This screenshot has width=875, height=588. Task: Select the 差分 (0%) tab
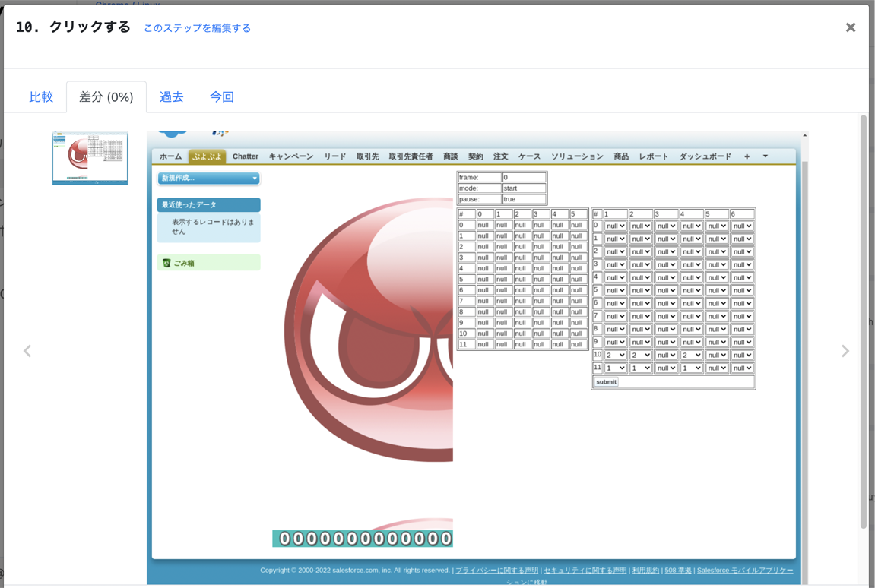pyautogui.click(x=106, y=96)
